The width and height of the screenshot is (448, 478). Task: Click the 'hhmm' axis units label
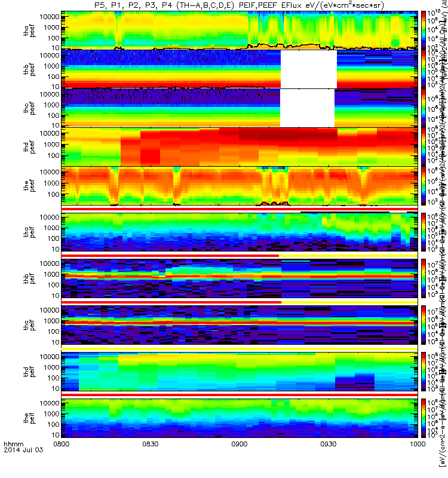click(13, 444)
